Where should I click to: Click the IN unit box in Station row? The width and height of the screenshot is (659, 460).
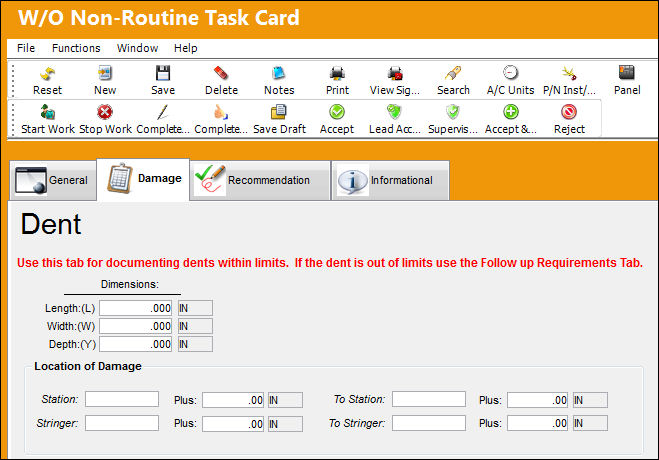[285, 400]
